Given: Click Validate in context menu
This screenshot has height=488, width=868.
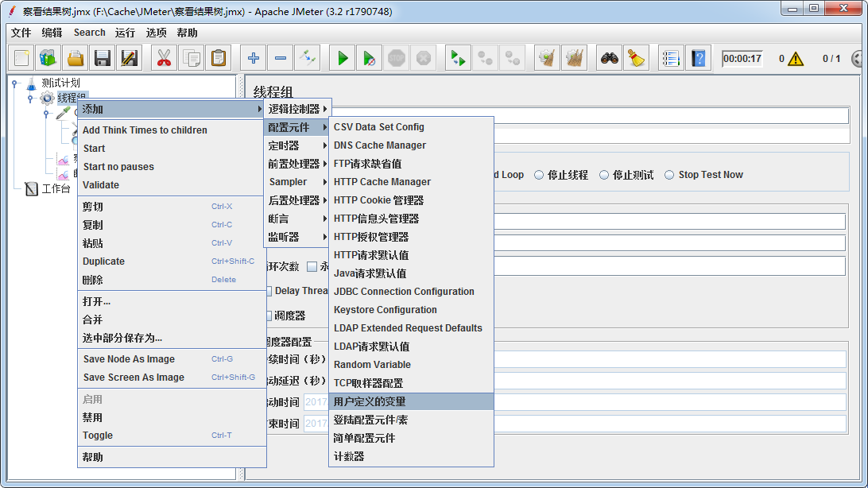Looking at the screenshot, I should click(172, 185).
